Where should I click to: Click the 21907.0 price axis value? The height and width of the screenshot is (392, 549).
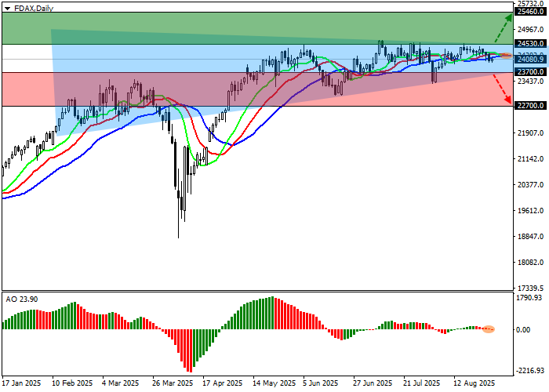(530, 132)
